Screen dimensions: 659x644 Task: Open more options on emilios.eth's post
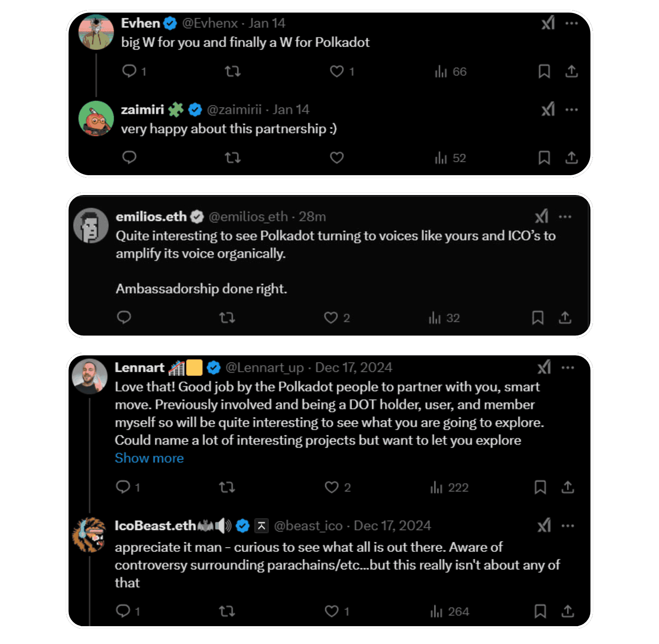pyautogui.click(x=566, y=216)
